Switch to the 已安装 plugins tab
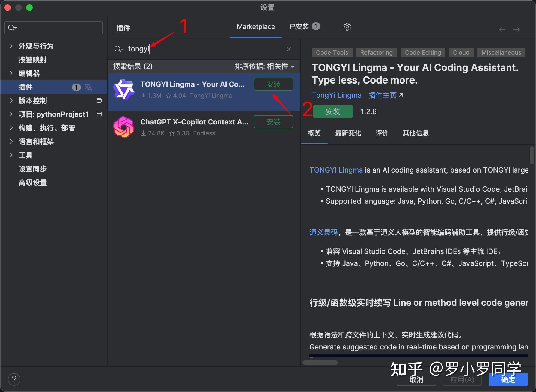The image size is (536, 392). (299, 26)
